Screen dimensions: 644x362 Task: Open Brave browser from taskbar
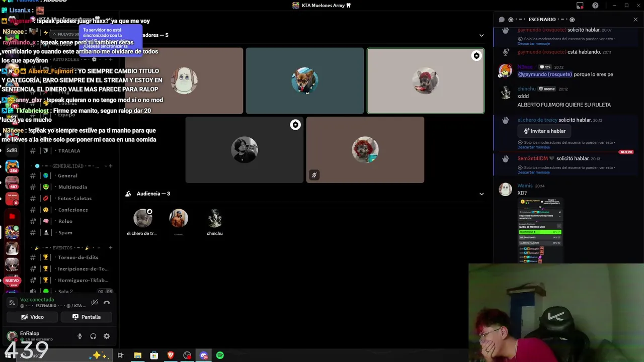171,355
